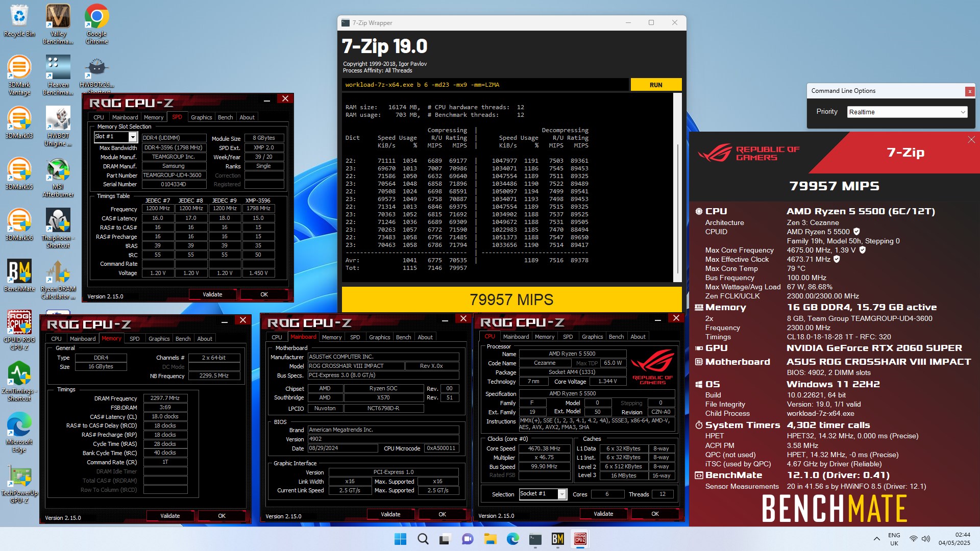
Task: Launch Heaven Benchmark desktop shortcut
Action: [x=58, y=75]
